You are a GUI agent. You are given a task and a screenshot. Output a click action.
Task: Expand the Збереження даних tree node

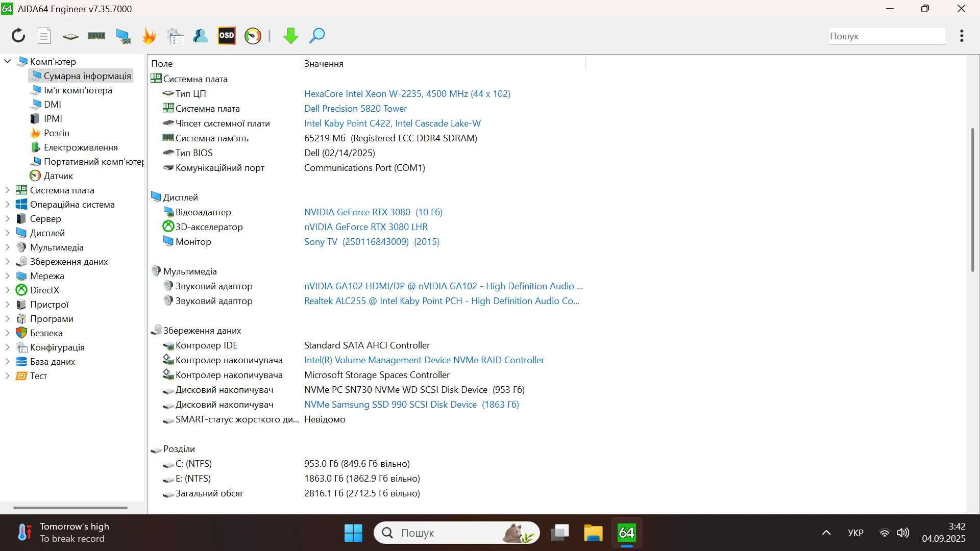7,261
